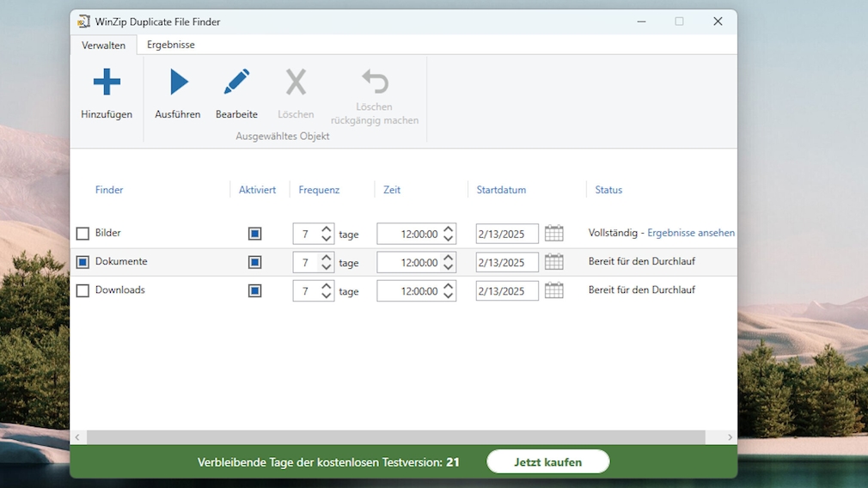Switch to the Ergebnisse tab

[x=170, y=45]
